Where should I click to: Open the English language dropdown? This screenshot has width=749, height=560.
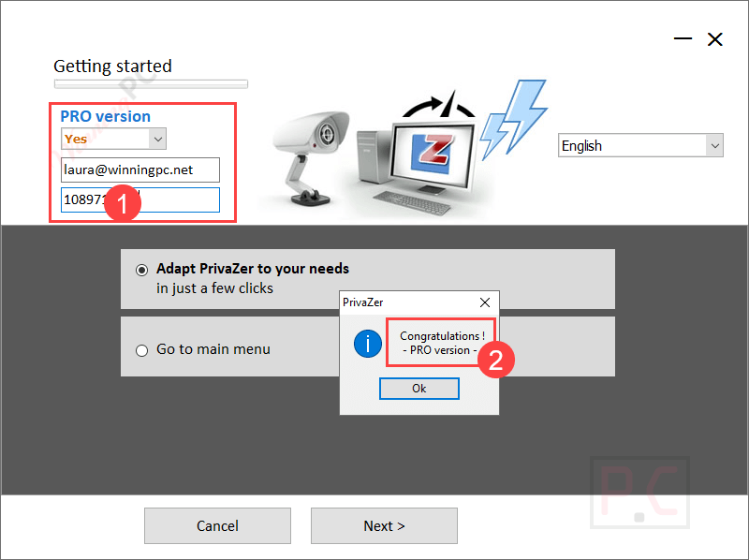640,146
